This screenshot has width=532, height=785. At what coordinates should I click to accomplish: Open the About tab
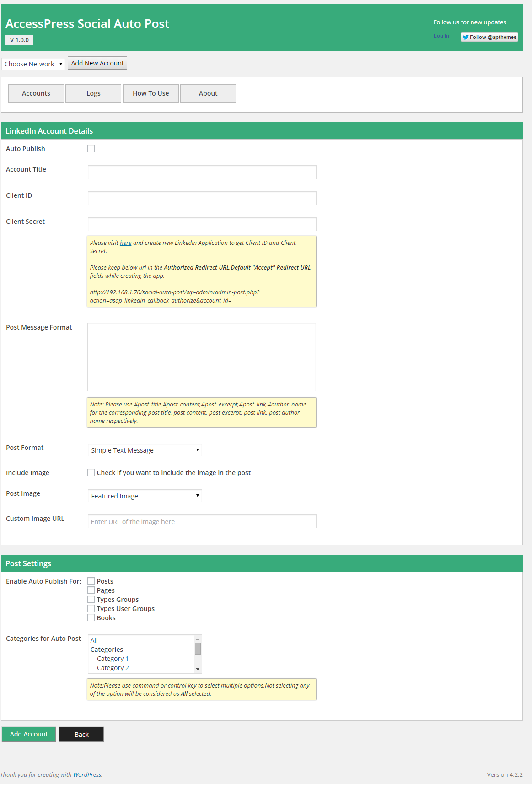(x=208, y=93)
